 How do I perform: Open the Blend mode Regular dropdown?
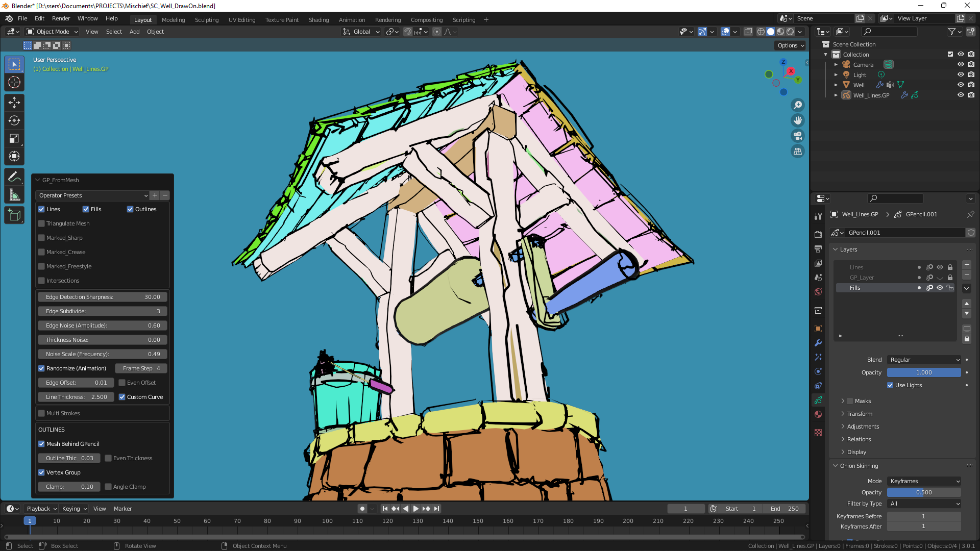tap(924, 360)
